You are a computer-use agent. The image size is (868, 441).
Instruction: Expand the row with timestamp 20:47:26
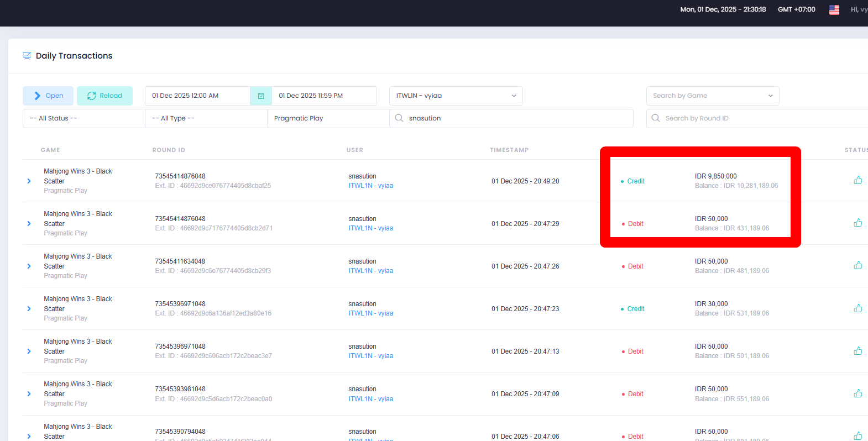29,266
